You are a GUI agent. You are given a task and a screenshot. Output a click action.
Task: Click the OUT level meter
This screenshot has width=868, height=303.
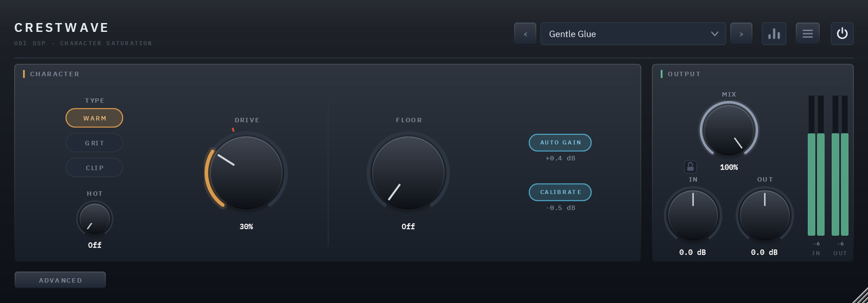click(840, 165)
